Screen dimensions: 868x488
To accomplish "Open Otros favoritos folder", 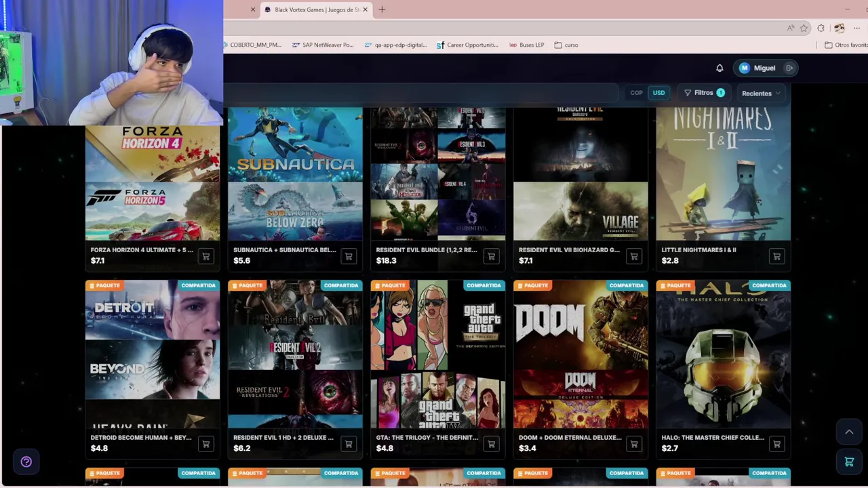I will pos(846,45).
